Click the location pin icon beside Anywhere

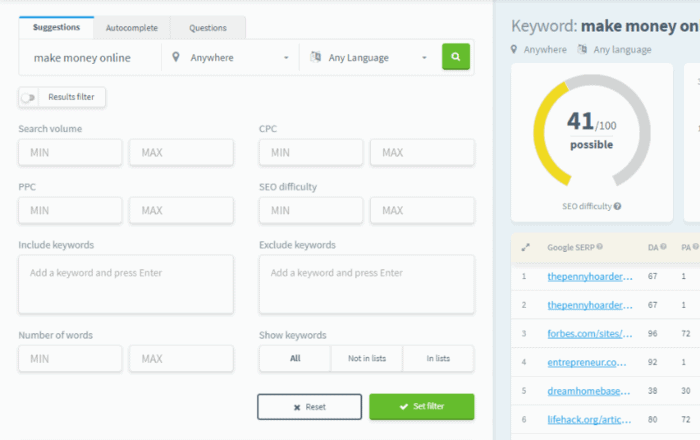point(176,57)
